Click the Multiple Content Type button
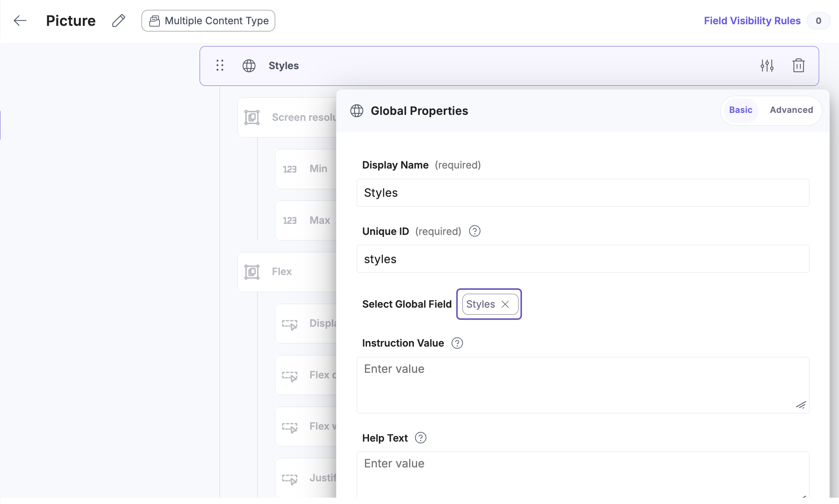This screenshot has width=839, height=504. [208, 21]
